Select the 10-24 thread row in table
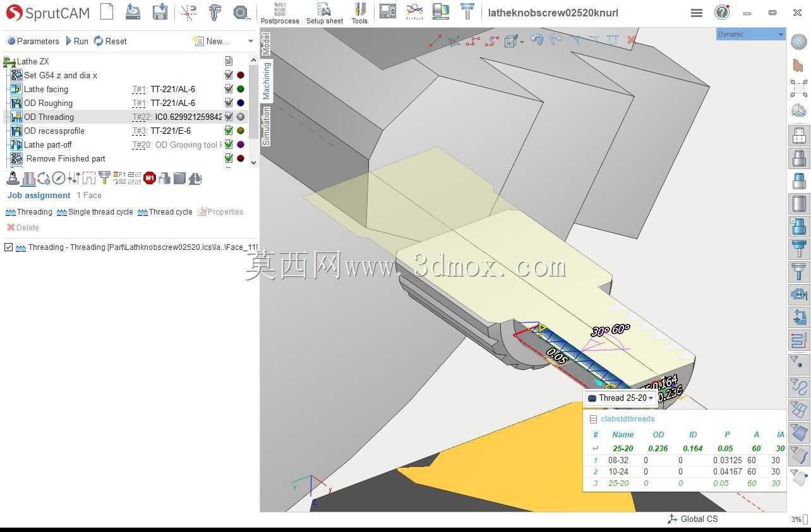The height and width of the screenshot is (532, 811). point(685,471)
